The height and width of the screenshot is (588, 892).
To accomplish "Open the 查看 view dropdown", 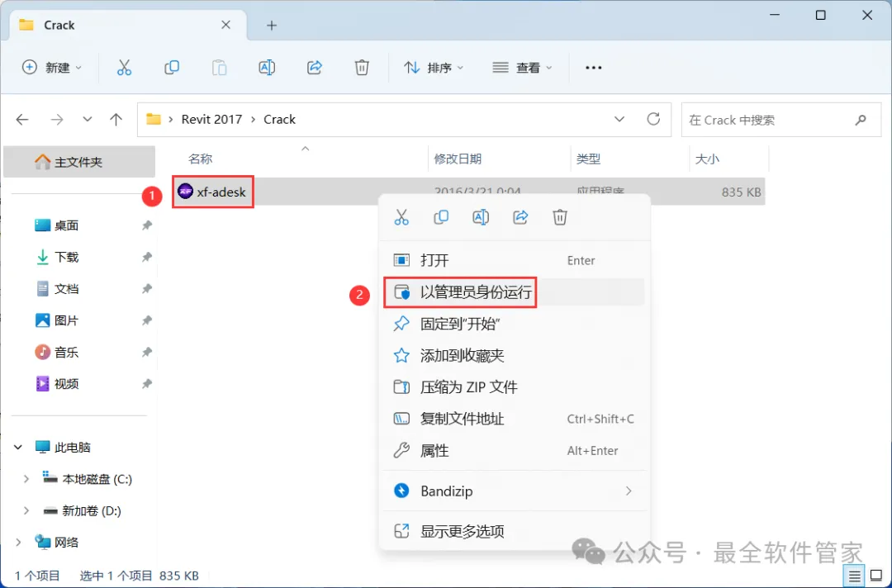I will 522,68.
